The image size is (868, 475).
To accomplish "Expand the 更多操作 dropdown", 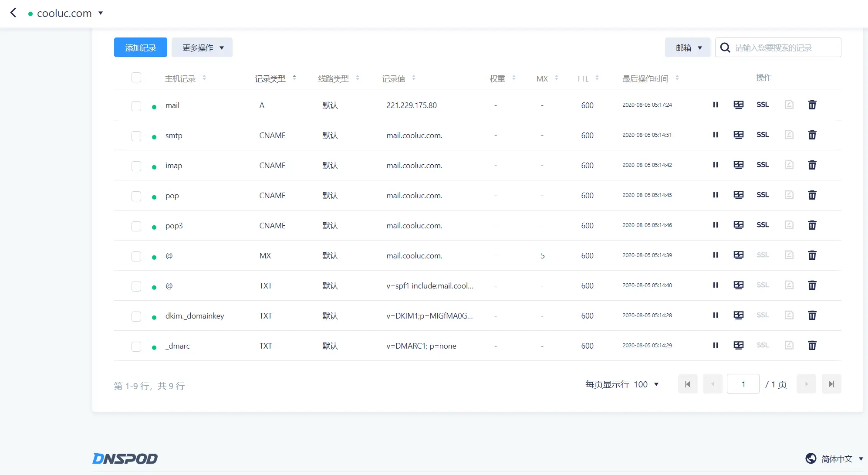I will point(202,47).
